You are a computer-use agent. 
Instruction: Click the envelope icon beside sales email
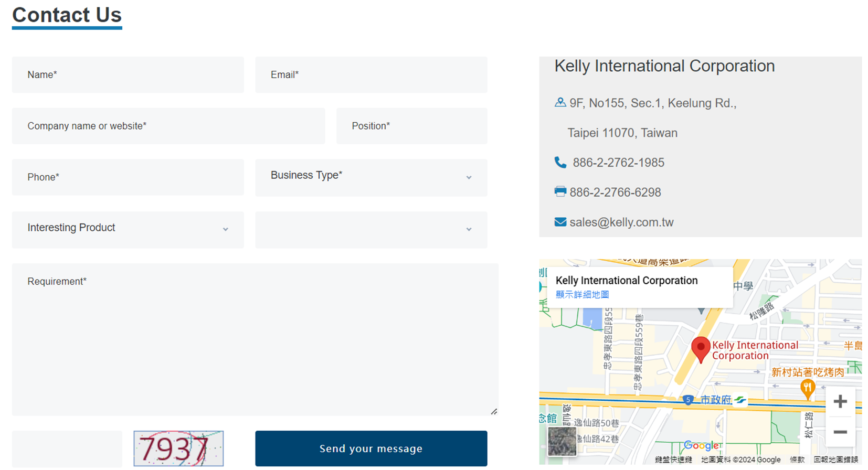(x=560, y=222)
